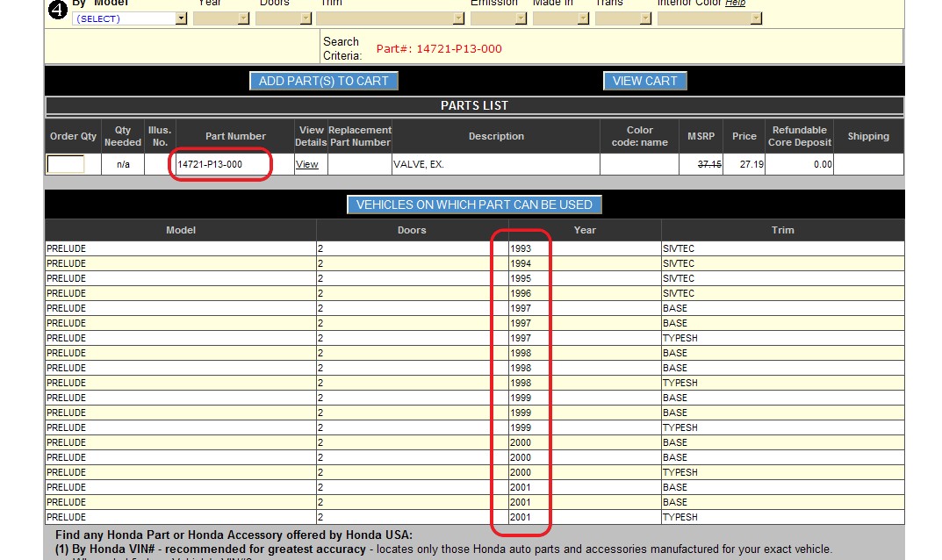Click the Interior Color Help link
Viewport: 942px width, 560px height.
(736, 3)
